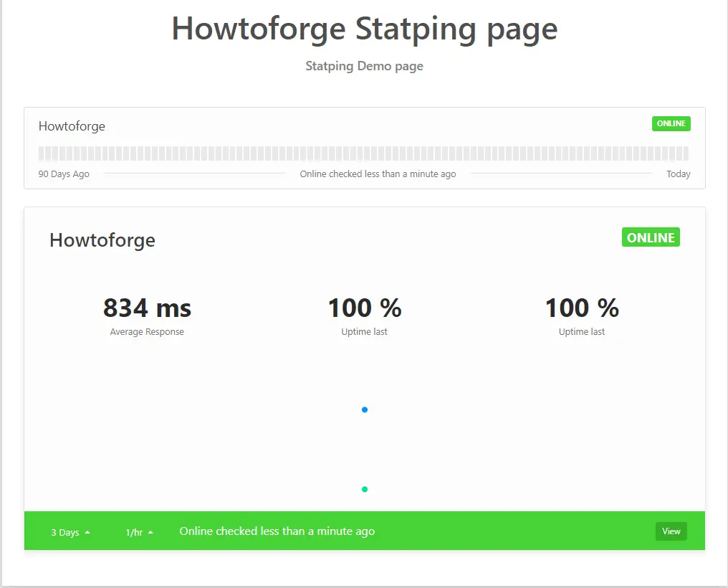Screen dimensions: 728x588
Task: Click the View button in green footer
Action: pyautogui.click(x=671, y=531)
